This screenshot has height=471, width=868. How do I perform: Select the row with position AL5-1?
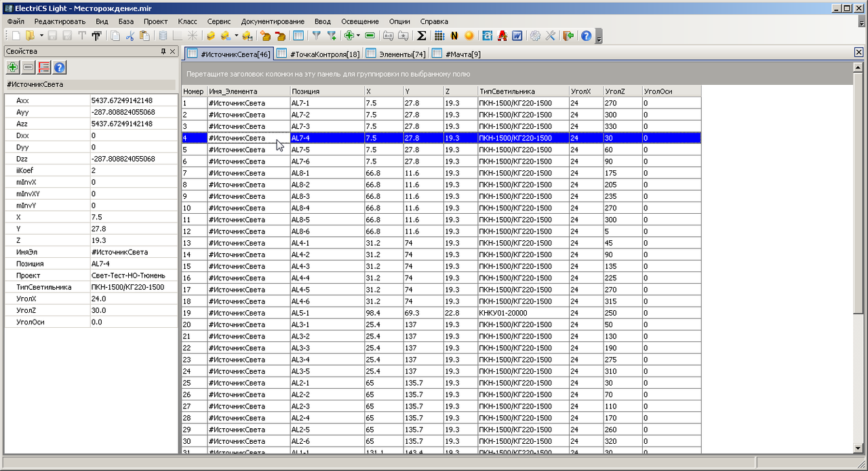click(441, 313)
